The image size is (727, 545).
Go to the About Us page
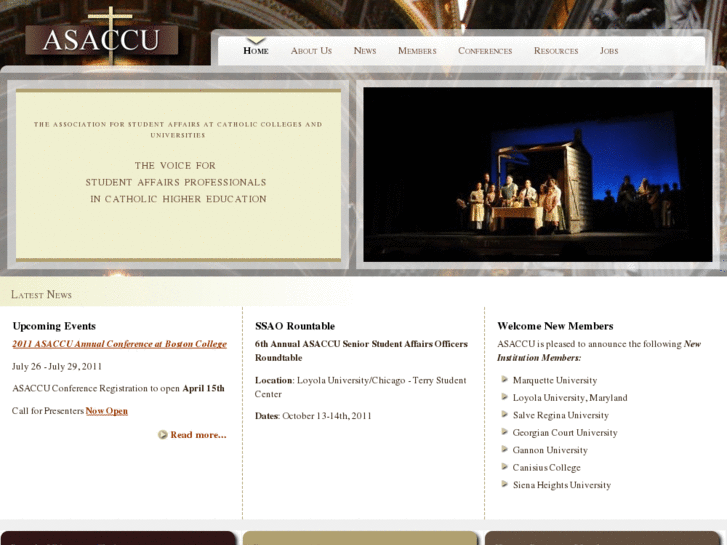coord(311,51)
